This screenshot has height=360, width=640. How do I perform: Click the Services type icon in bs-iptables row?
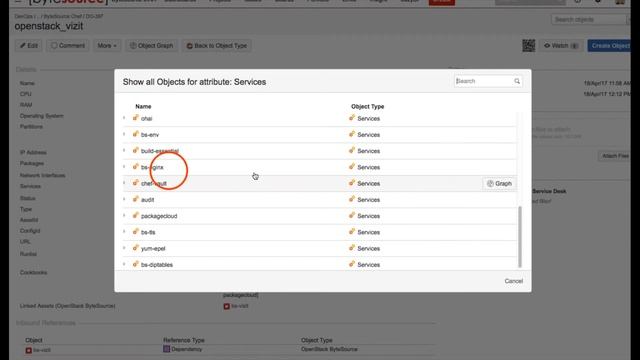352,264
